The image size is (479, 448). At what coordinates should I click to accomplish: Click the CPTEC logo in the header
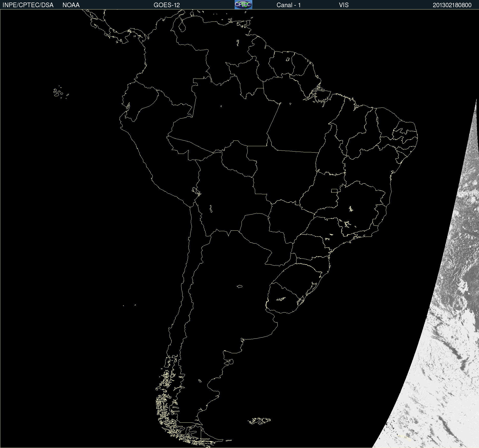[243, 5]
